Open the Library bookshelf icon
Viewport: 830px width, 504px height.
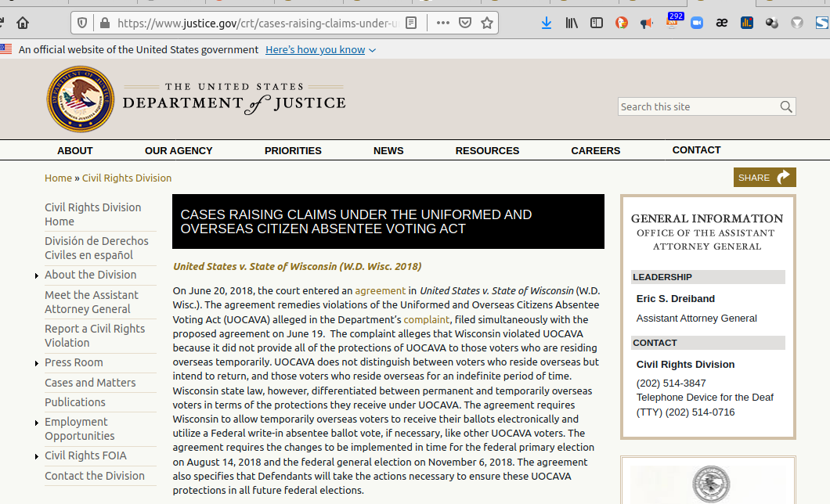click(x=572, y=23)
